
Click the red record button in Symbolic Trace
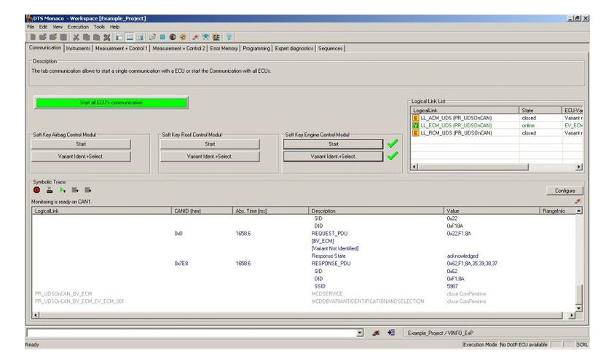point(37,190)
